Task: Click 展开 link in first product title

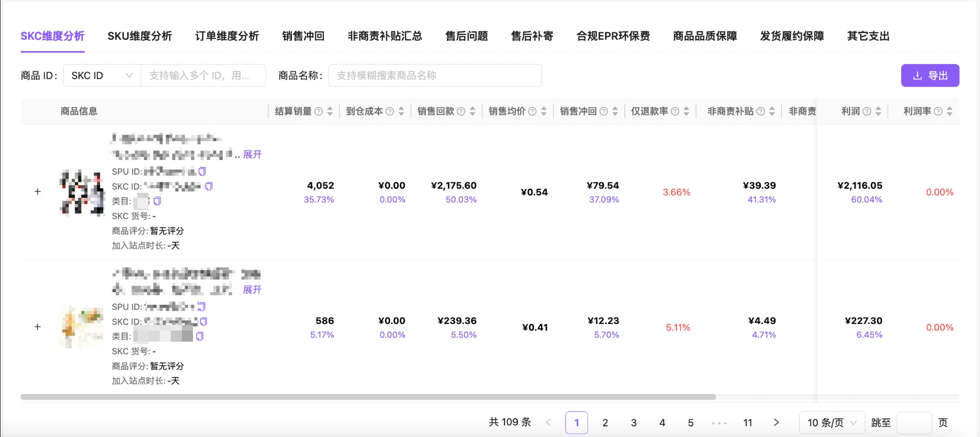Action: pyautogui.click(x=252, y=154)
